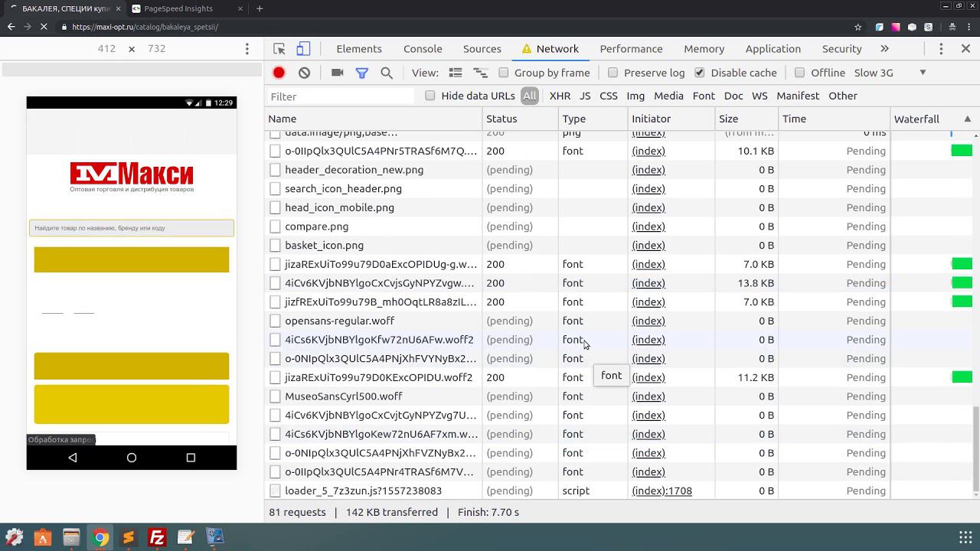Open the Application tab
The image size is (980, 551).
point(773,49)
